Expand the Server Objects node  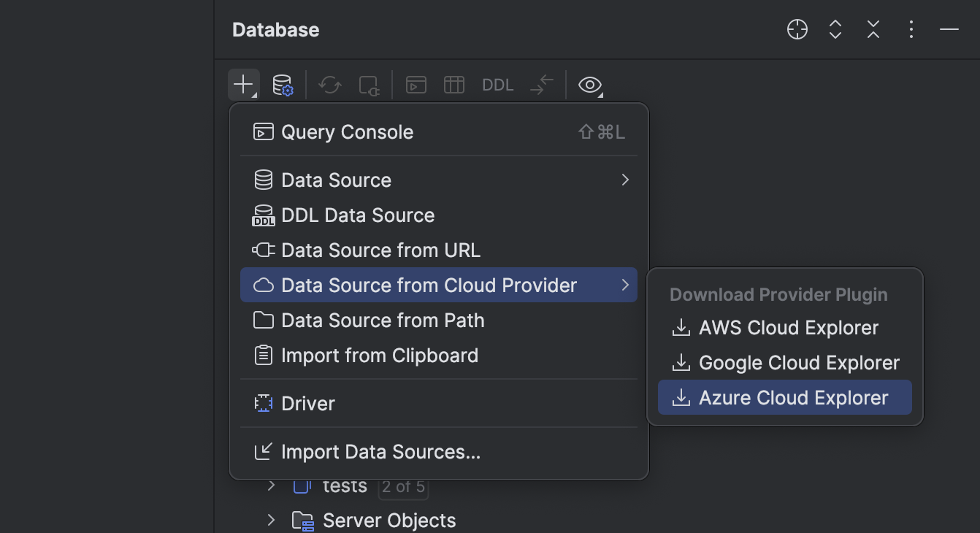(271, 520)
